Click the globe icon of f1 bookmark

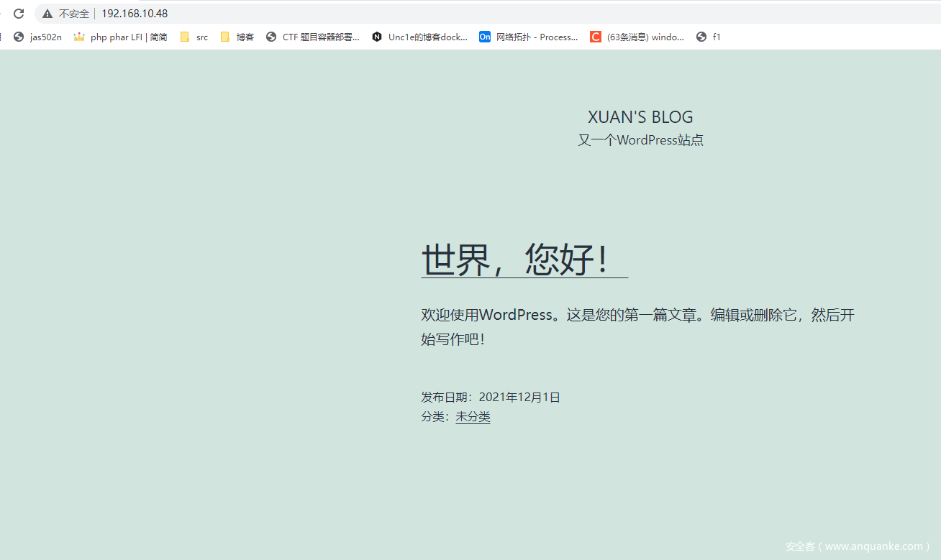click(701, 37)
